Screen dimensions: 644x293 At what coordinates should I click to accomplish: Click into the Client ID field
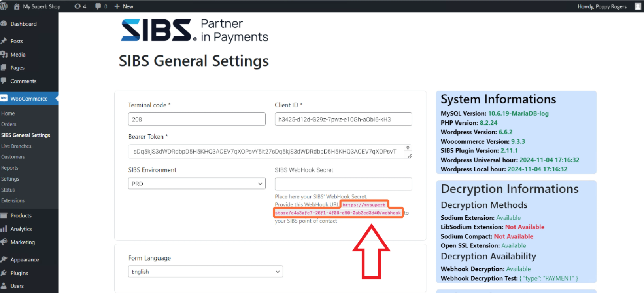pos(343,119)
